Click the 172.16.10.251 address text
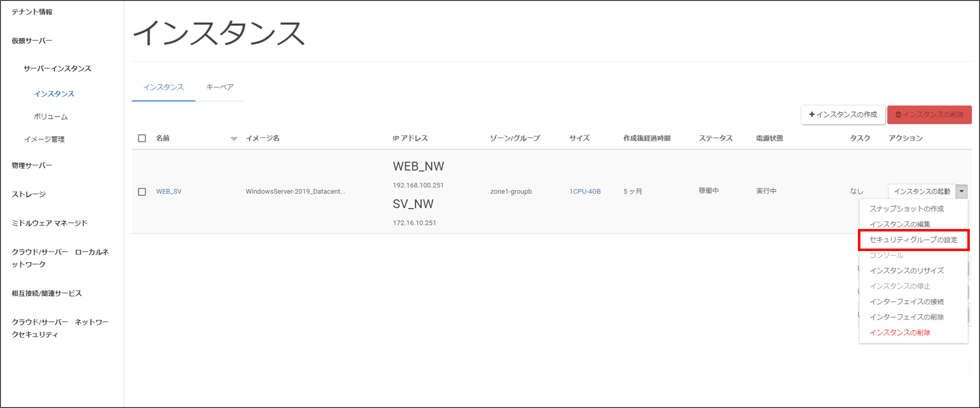This screenshot has width=980, height=408. [x=414, y=223]
